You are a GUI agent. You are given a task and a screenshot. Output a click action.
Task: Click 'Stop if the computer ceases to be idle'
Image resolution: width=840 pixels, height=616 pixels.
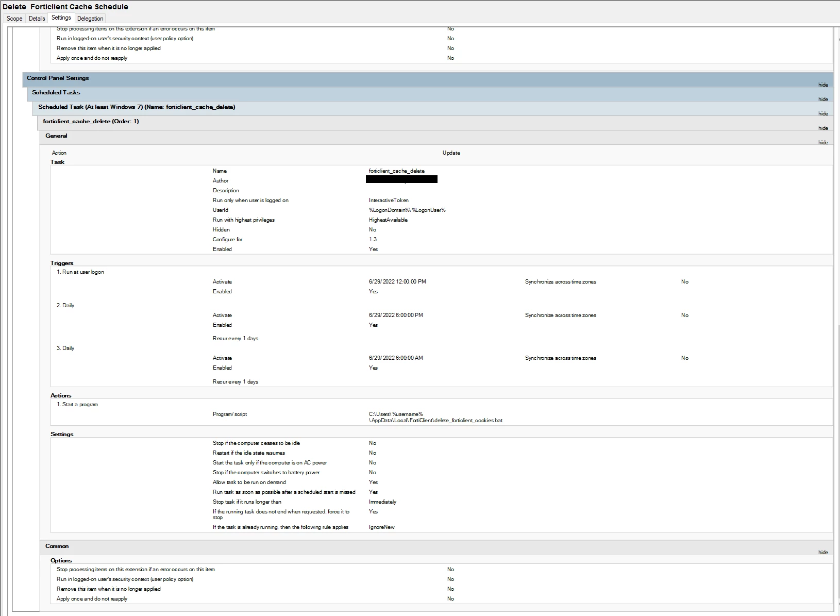click(256, 443)
